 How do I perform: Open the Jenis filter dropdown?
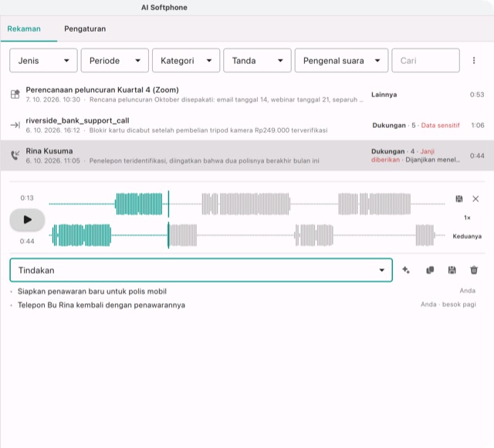click(43, 60)
